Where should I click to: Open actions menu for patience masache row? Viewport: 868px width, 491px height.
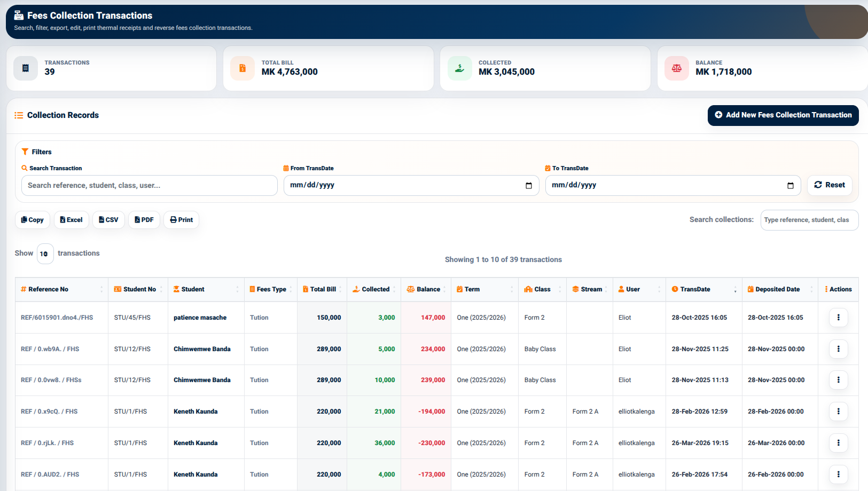(x=838, y=318)
